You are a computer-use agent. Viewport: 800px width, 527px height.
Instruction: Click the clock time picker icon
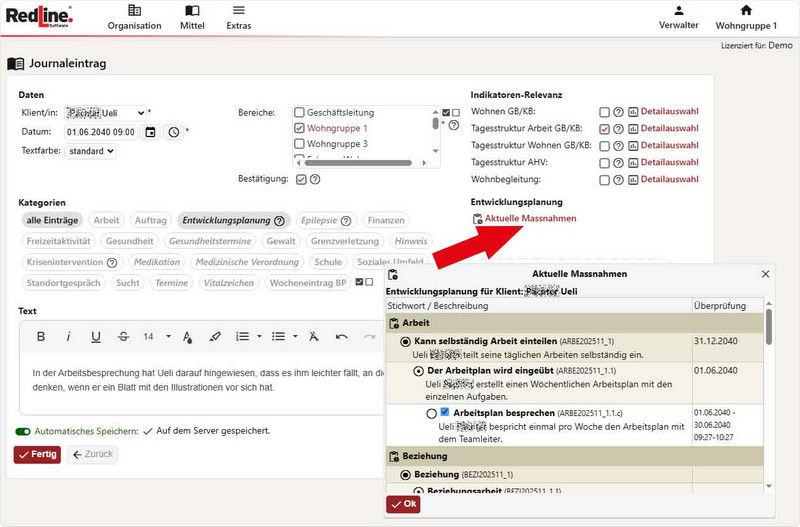click(173, 132)
